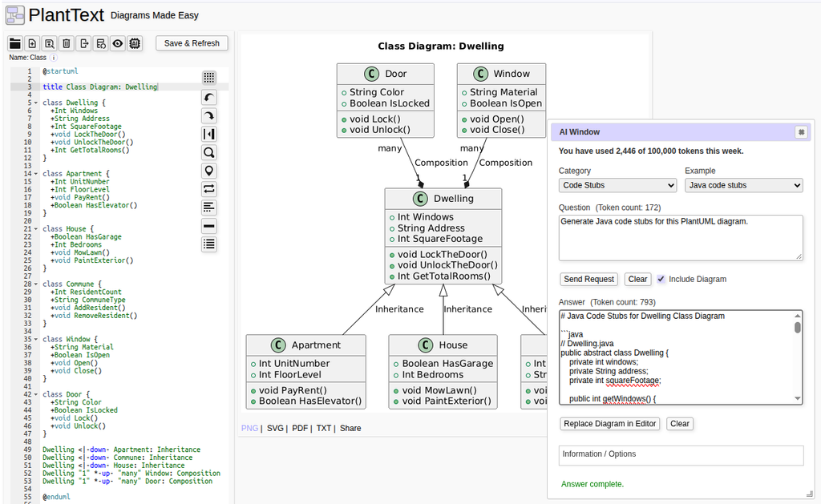Click the grid dots editor toolbar icon
Viewport: 821px width, 504px height.
(209, 78)
